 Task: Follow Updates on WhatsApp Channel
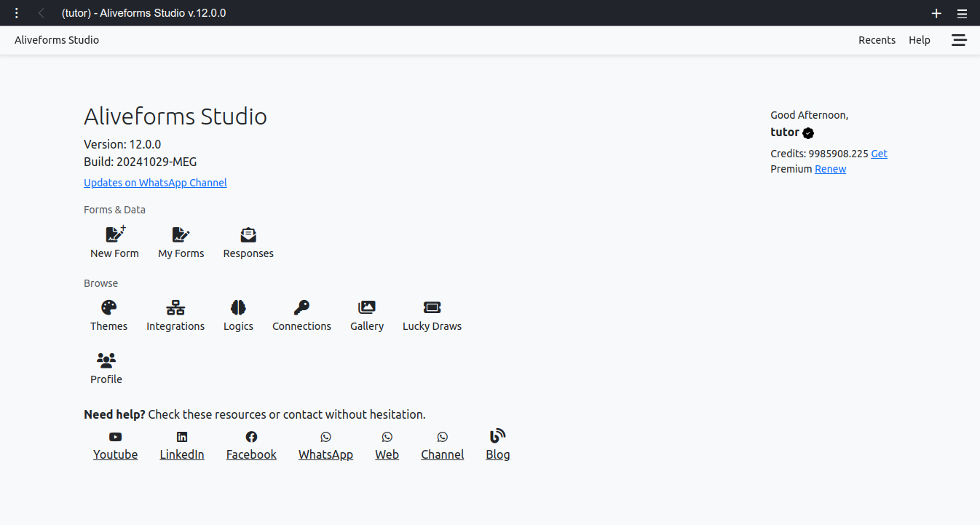coord(155,182)
